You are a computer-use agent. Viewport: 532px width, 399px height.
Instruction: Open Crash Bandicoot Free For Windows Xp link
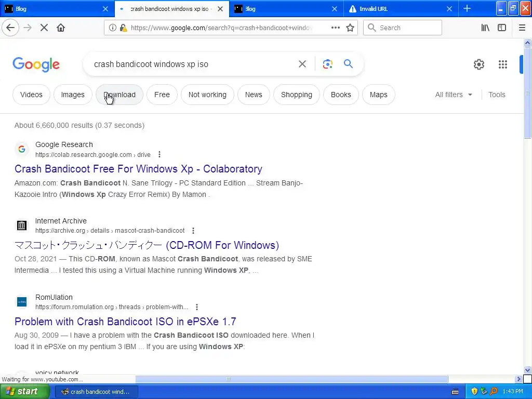pos(138,169)
